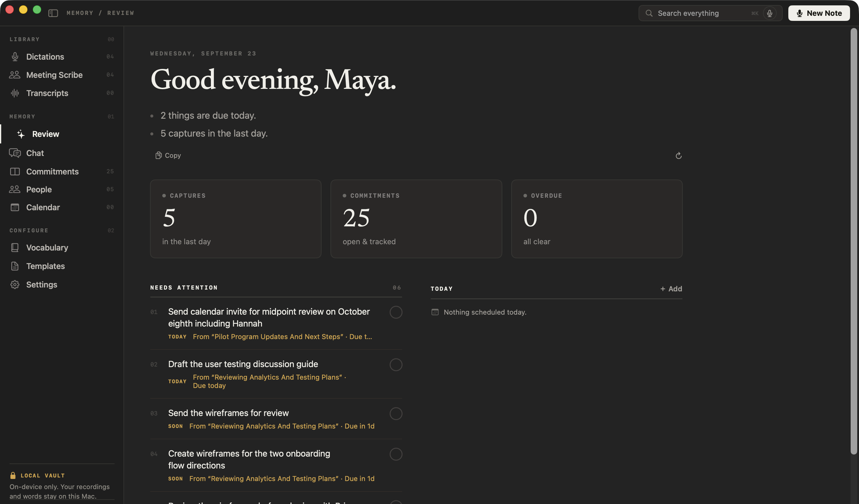The image size is (859, 504).
Task: Add an item to Today
Action: pyautogui.click(x=671, y=289)
